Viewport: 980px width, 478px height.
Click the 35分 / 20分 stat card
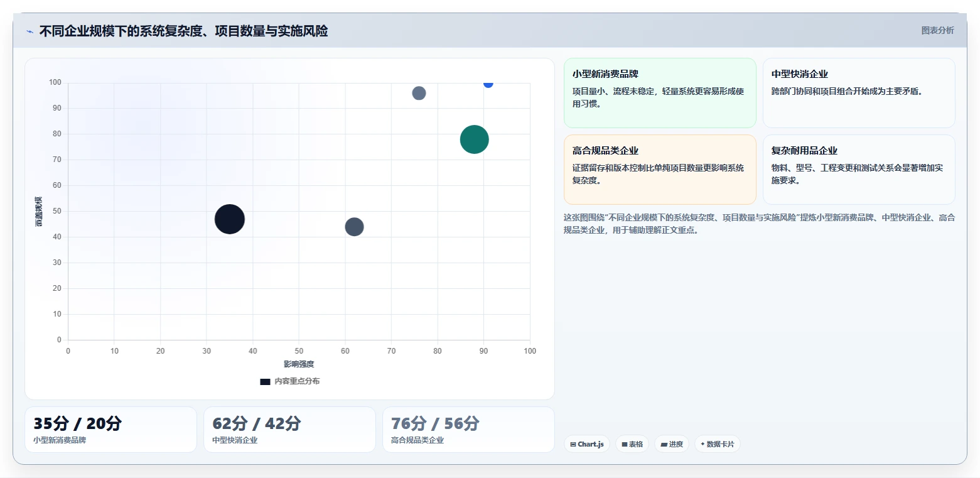[110, 430]
